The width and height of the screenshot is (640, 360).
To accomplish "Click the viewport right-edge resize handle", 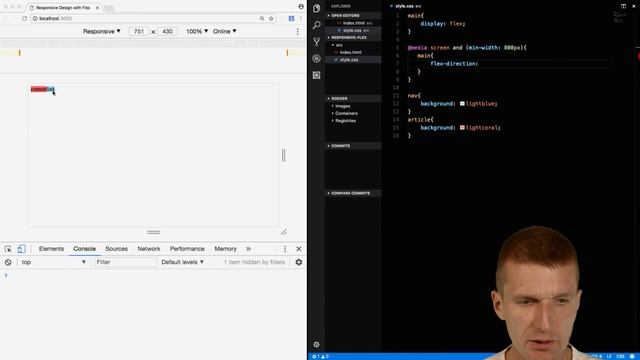I will tap(284, 155).
